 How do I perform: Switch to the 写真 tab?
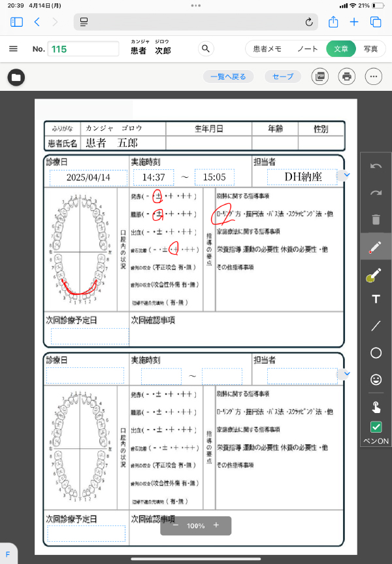[x=370, y=49]
